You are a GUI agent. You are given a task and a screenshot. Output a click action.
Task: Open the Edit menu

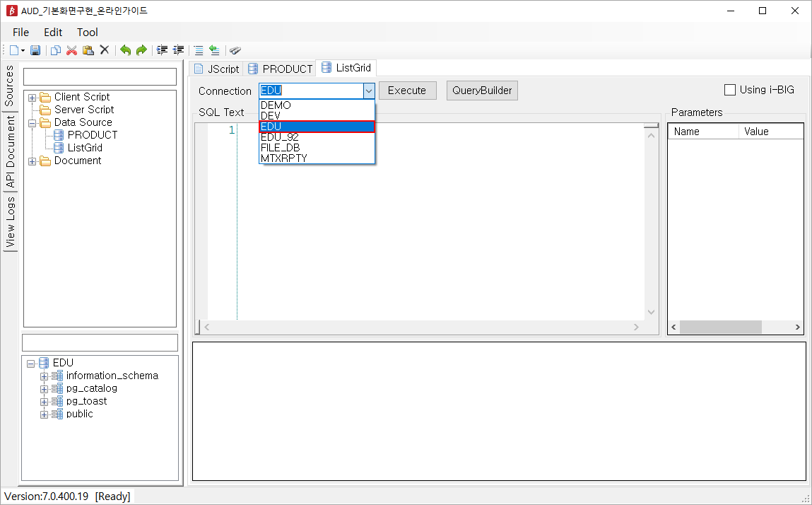[x=53, y=32]
